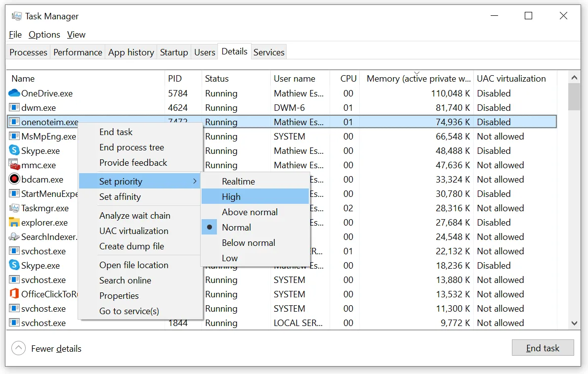Click the Task Manager title bar icon
Screen dimensions: 588x374
click(x=16, y=16)
